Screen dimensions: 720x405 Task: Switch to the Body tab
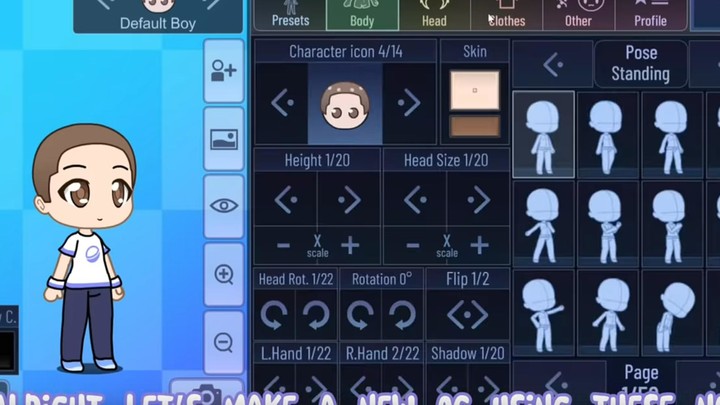pyautogui.click(x=362, y=15)
